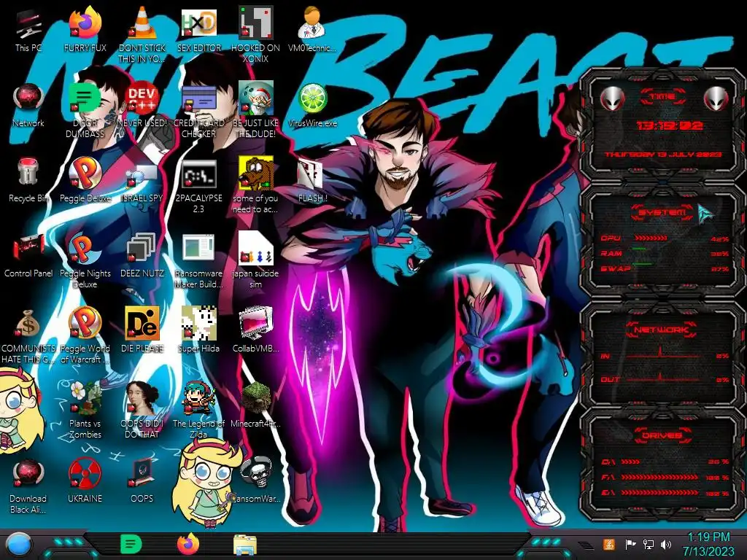The height and width of the screenshot is (560, 747).
Task: Open CollabVMB monitor icon
Action: pos(255,331)
